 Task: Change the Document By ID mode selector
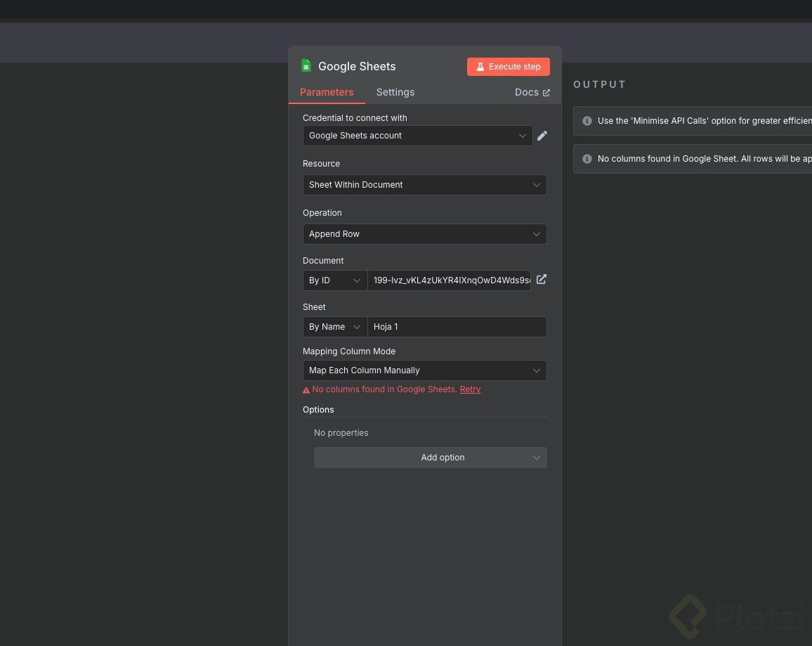(x=335, y=280)
